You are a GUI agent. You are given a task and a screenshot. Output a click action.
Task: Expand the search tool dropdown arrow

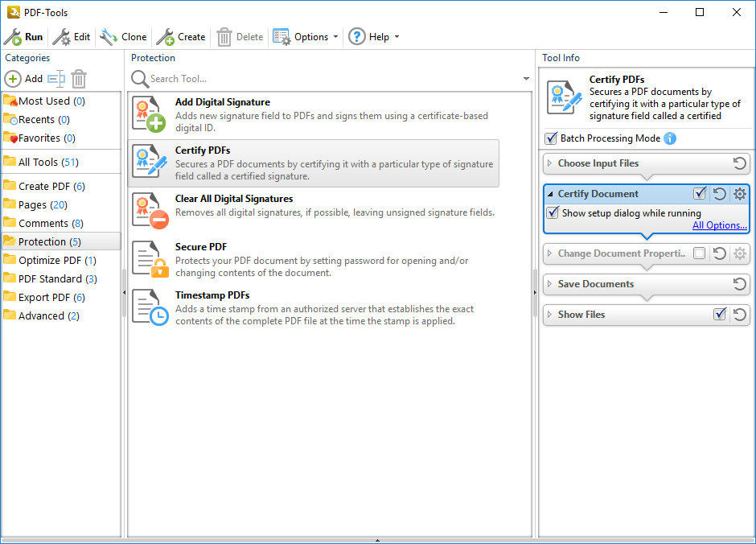click(526, 79)
